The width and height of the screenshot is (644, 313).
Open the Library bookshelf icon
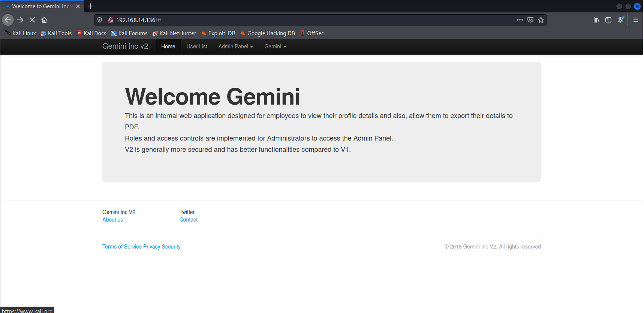point(596,20)
